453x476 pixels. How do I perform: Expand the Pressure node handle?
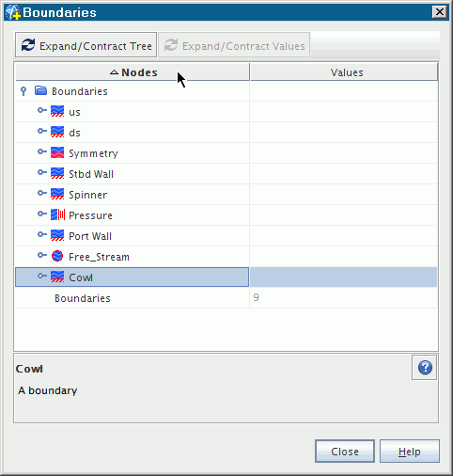(42, 214)
